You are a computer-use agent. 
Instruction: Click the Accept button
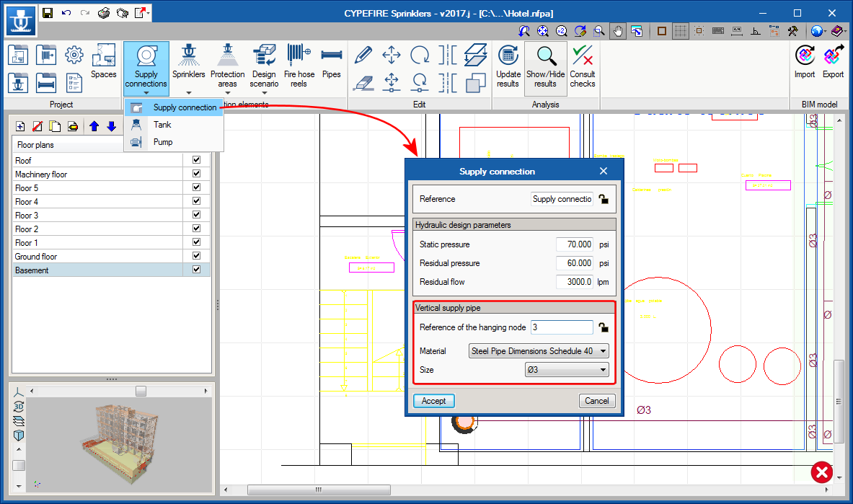pyautogui.click(x=433, y=401)
